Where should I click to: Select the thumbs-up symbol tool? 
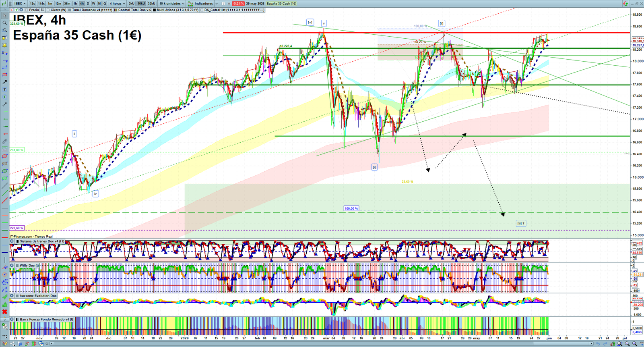pyautogui.click(x=4, y=305)
